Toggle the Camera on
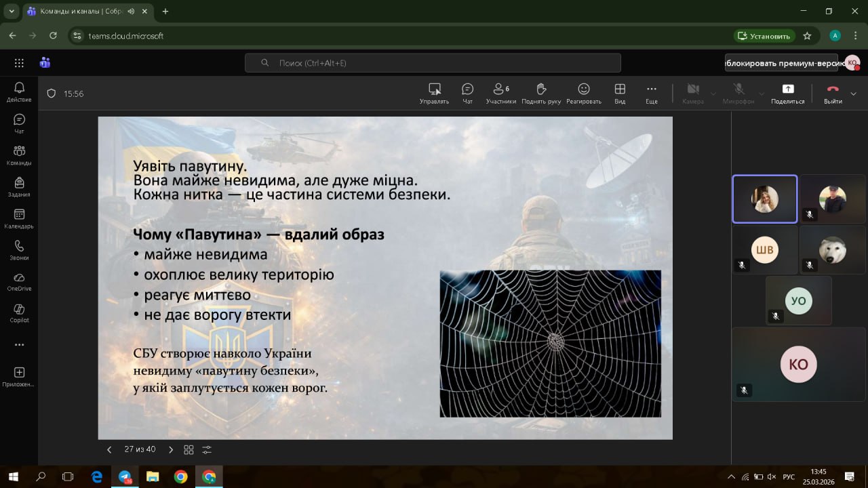 (692, 93)
